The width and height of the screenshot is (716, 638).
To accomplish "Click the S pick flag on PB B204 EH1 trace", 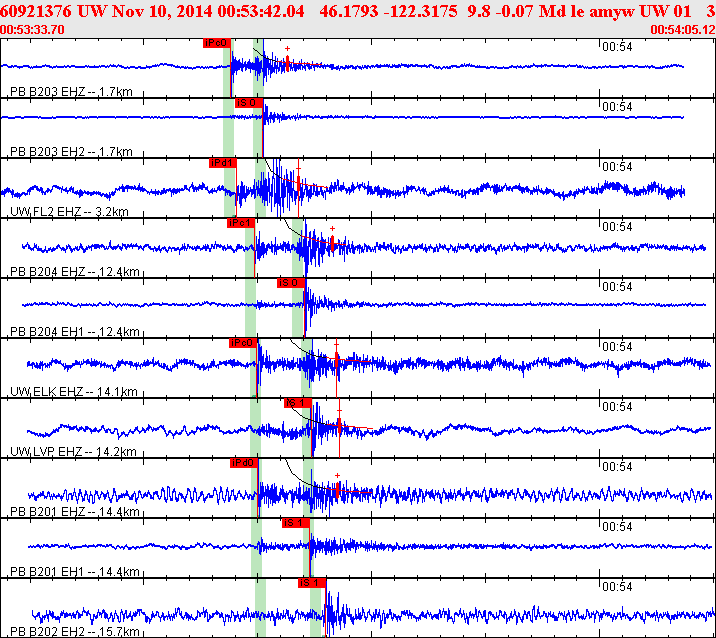I will point(289,282).
